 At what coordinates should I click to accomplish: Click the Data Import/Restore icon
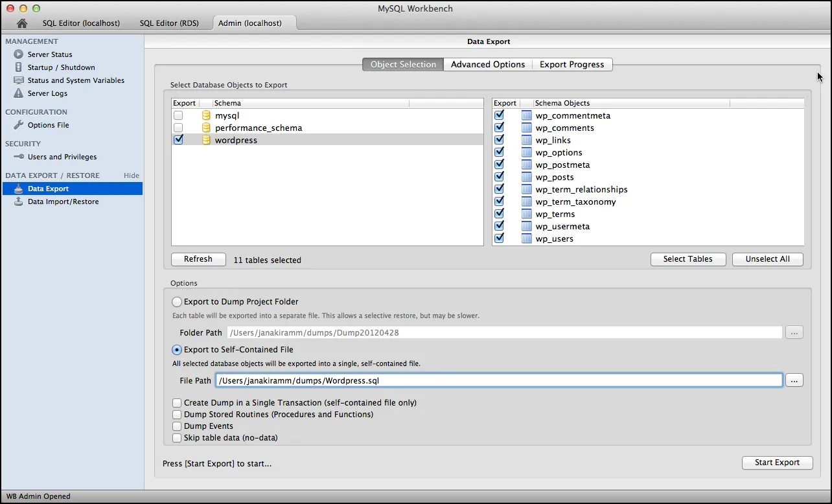18,201
